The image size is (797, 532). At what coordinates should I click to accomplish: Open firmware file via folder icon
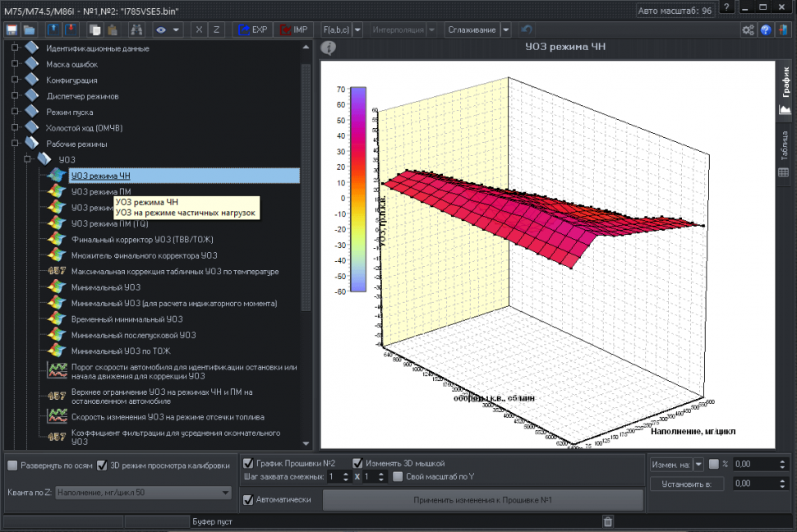click(x=29, y=30)
